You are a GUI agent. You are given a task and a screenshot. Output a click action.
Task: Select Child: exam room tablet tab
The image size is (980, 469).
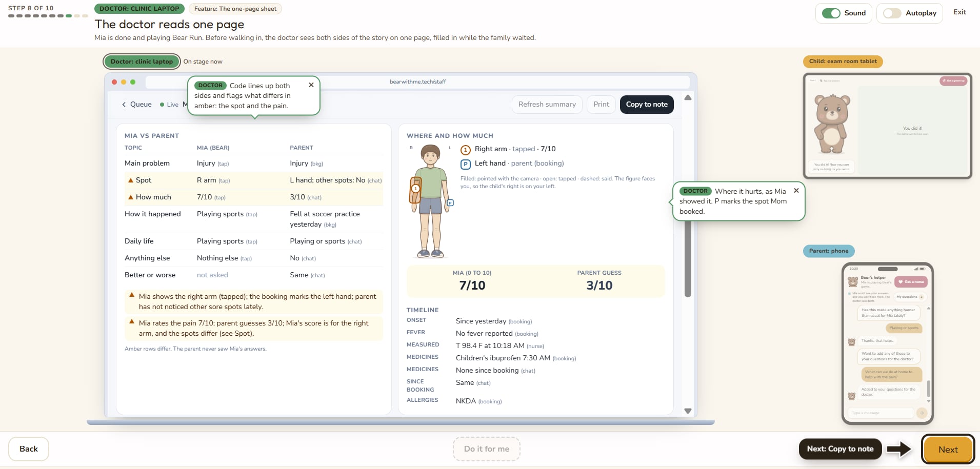843,62
